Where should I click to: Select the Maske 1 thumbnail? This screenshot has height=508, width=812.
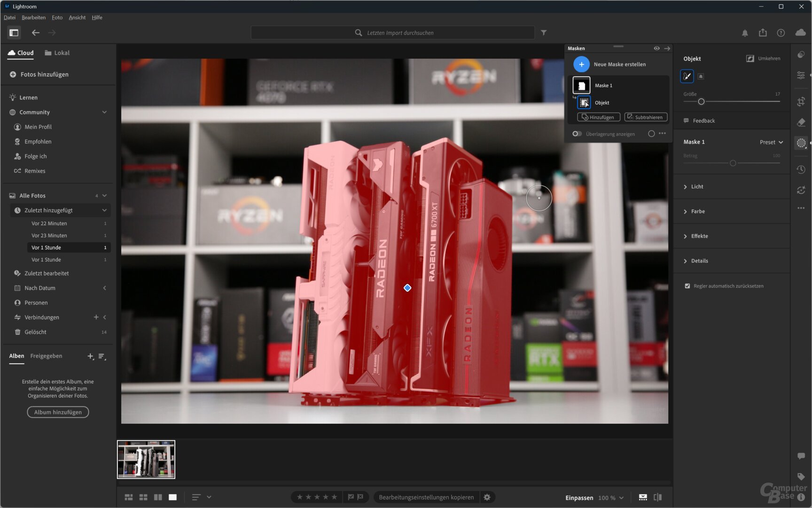click(x=581, y=85)
